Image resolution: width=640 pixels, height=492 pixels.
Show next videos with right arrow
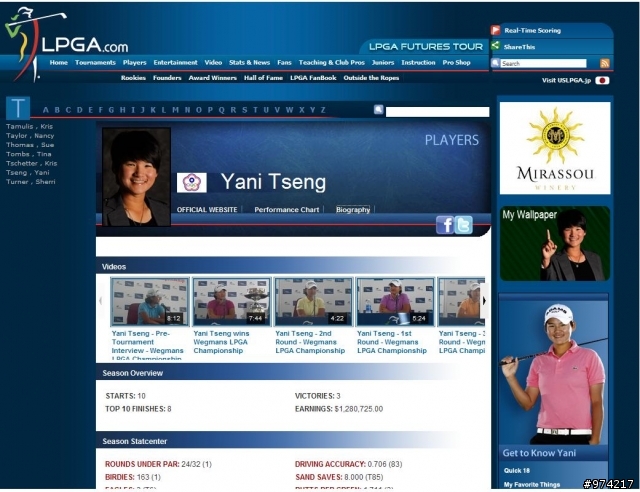pos(484,301)
